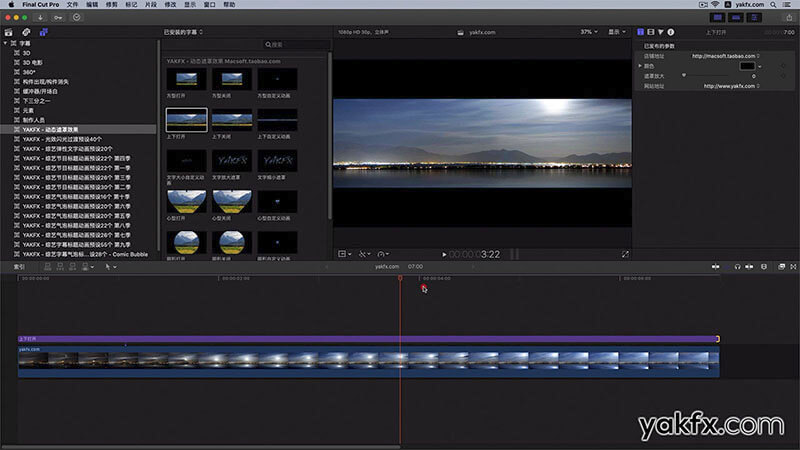
Task: Open the Generator inspector triangle icon
Action: [661, 32]
